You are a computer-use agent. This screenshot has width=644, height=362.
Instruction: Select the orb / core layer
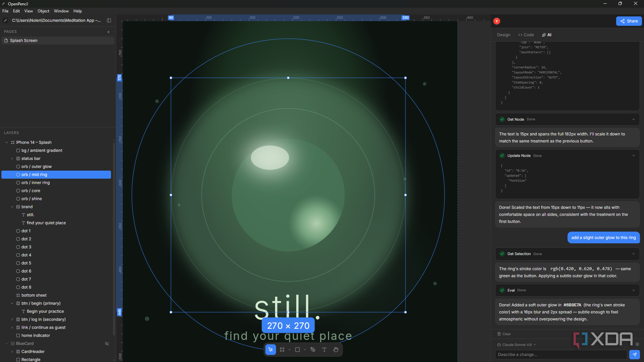pyautogui.click(x=56, y=191)
